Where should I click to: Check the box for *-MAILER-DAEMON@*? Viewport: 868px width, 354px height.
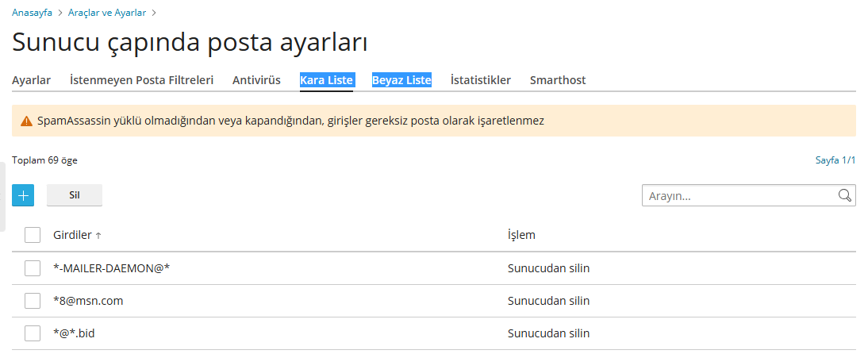click(x=33, y=268)
